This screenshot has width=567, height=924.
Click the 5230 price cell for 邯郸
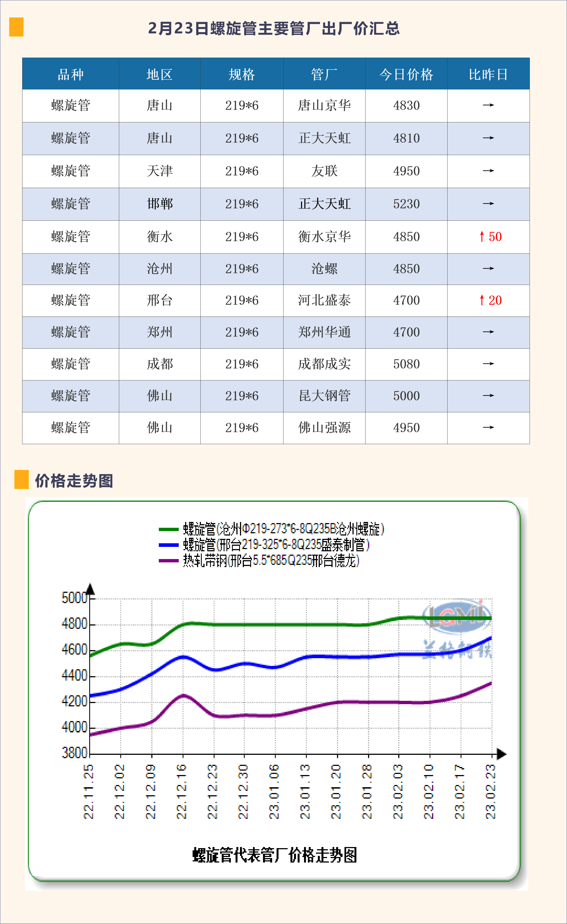click(x=406, y=204)
